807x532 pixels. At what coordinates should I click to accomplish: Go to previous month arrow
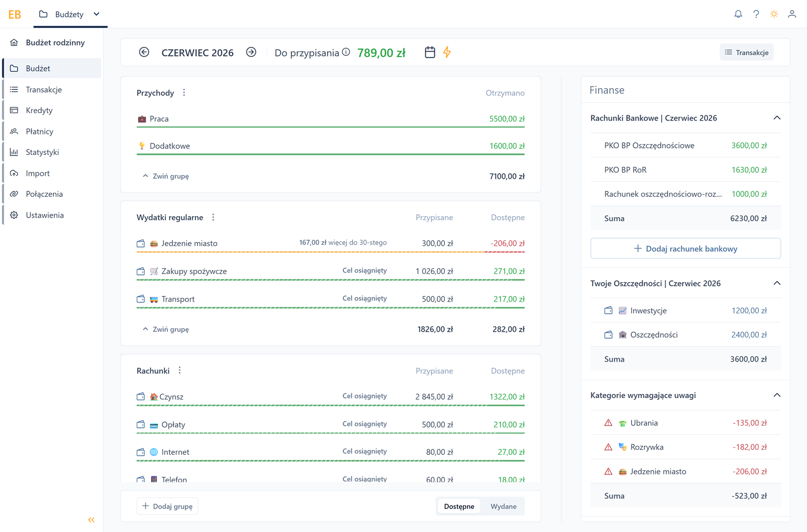click(144, 52)
